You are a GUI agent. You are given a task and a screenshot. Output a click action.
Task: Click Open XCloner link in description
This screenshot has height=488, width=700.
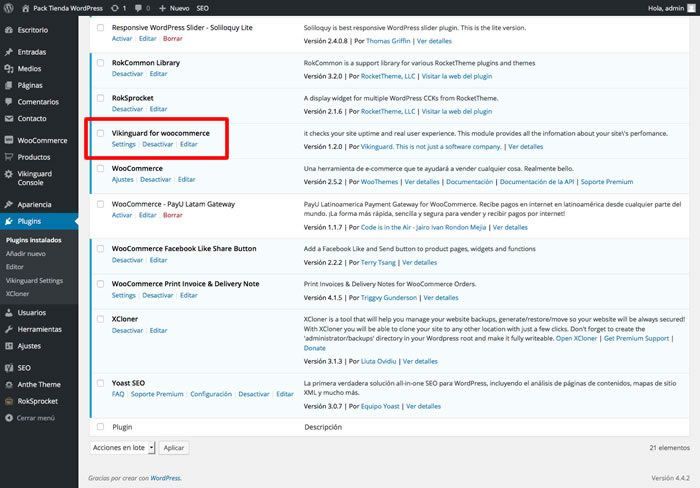pos(576,338)
